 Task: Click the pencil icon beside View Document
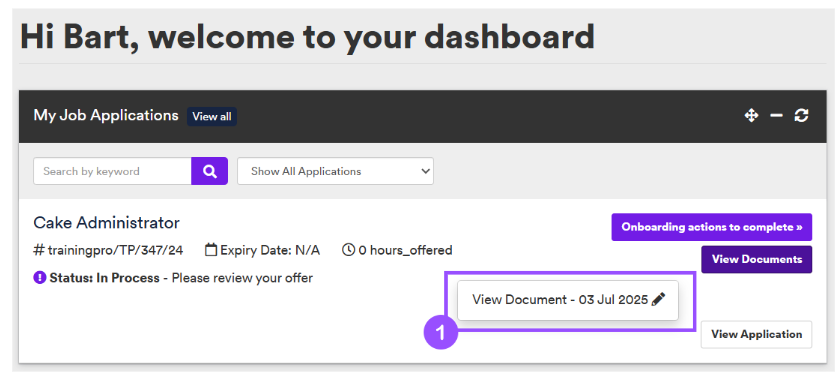coord(659,299)
